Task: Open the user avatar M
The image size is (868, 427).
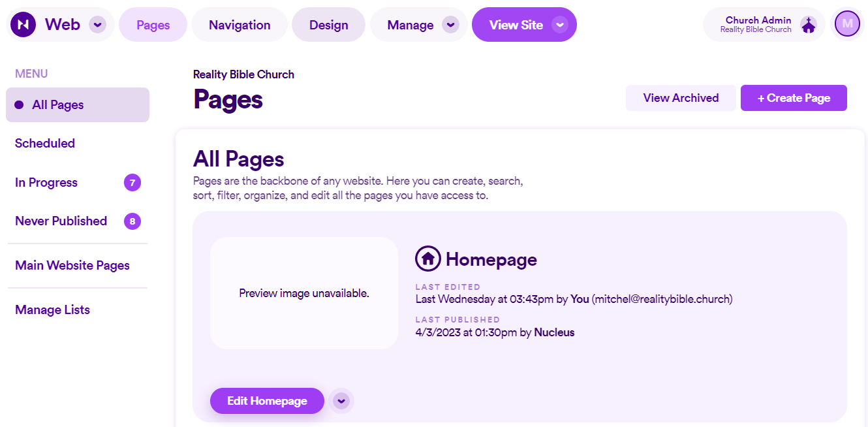Action: [847, 24]
